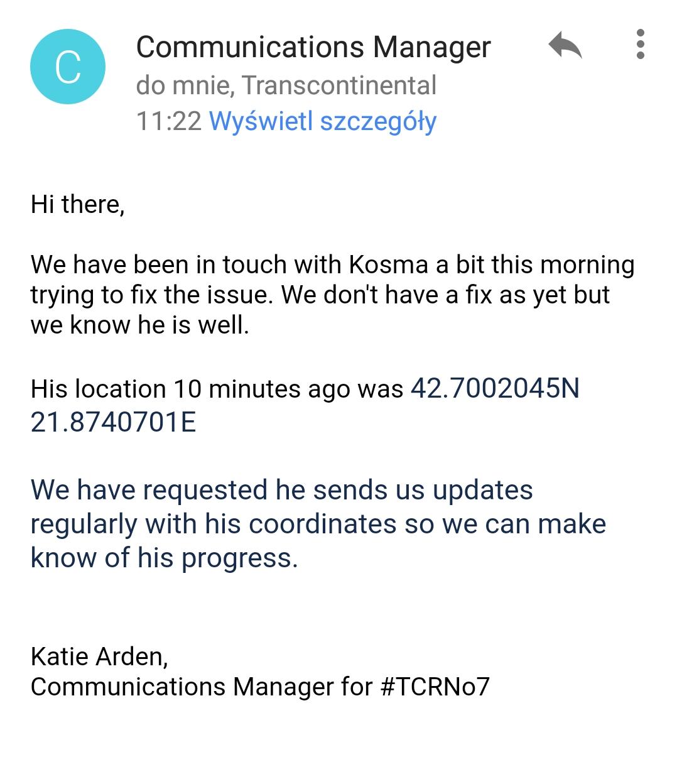Tap the #TCRNo7 hashtag in signature
This screenshot has width=677, height=784.
[435, 687]
